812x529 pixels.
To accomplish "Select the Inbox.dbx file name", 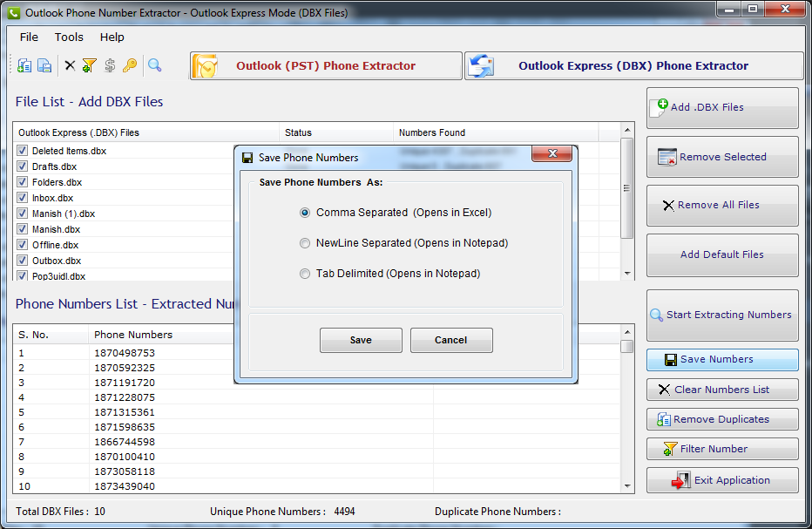I will (53, 198).
